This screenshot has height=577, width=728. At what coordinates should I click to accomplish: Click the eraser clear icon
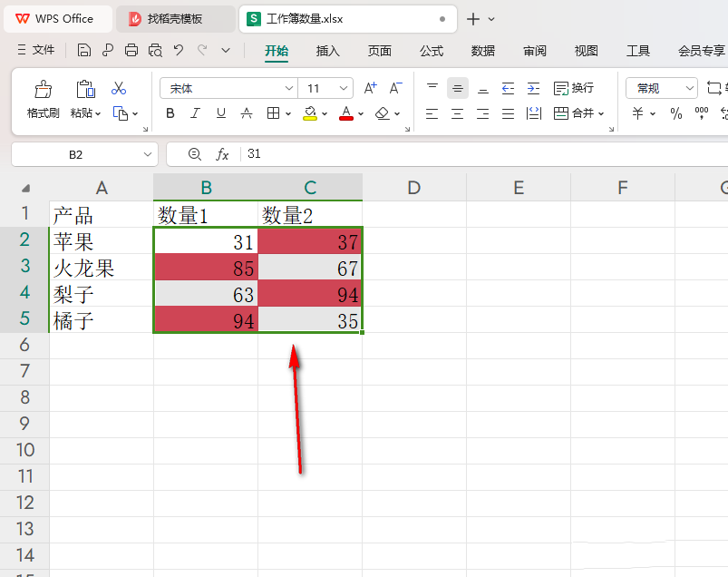click(383, 113)
